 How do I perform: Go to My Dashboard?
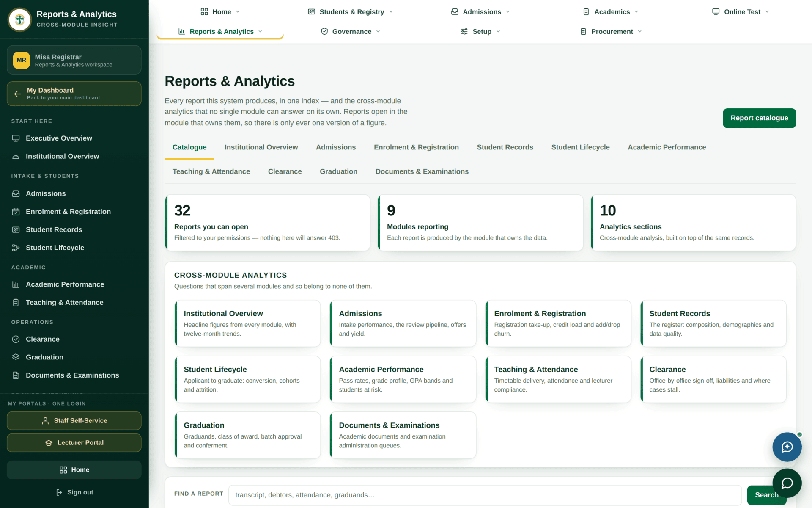click(74, 94)
